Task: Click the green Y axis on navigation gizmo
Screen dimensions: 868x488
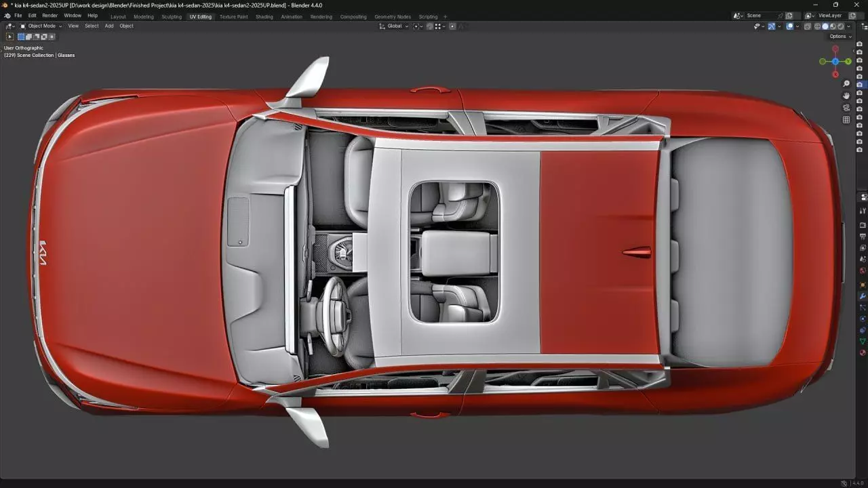Action: coord(848,62)
